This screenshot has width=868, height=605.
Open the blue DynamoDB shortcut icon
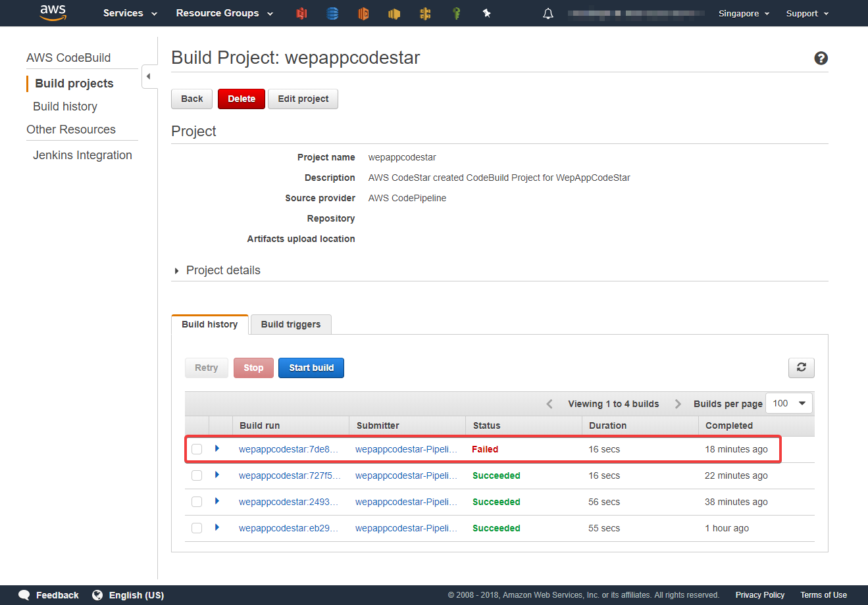[332, 13]
